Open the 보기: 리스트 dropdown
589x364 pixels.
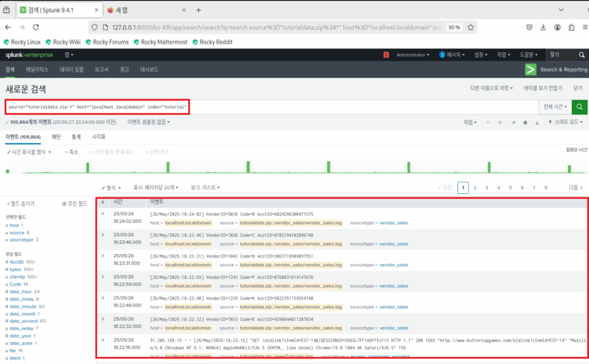point(205,187)
